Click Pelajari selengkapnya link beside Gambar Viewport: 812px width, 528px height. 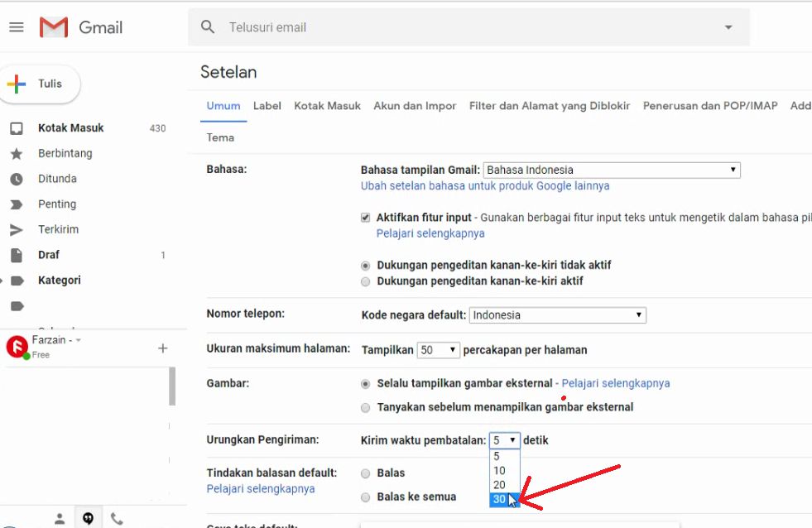click(616, 383)
